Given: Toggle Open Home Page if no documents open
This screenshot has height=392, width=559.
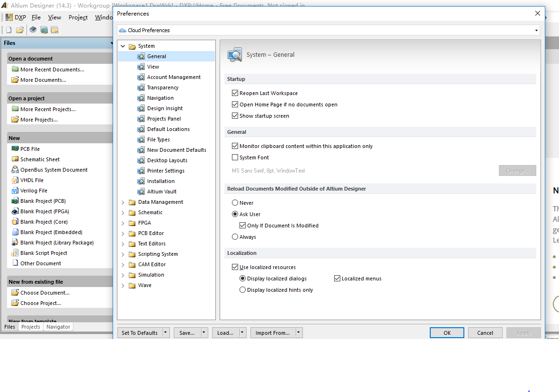Looking at the screenshot, I should pos(235,105).
